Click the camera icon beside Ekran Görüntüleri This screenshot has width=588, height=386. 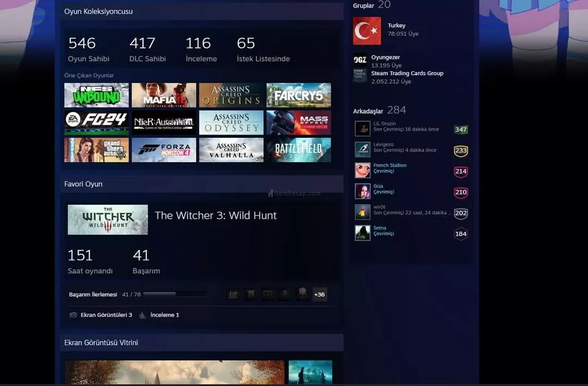click(73, 315)
